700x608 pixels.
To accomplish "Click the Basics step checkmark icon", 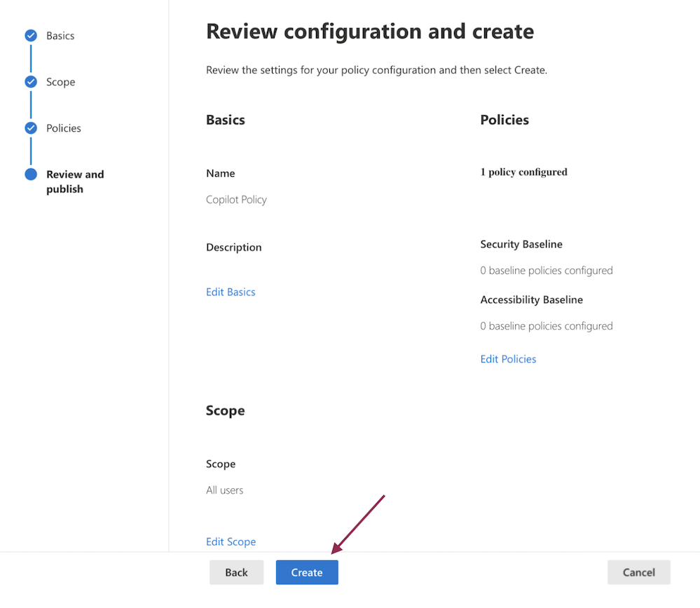I will [x=31, y=35].
